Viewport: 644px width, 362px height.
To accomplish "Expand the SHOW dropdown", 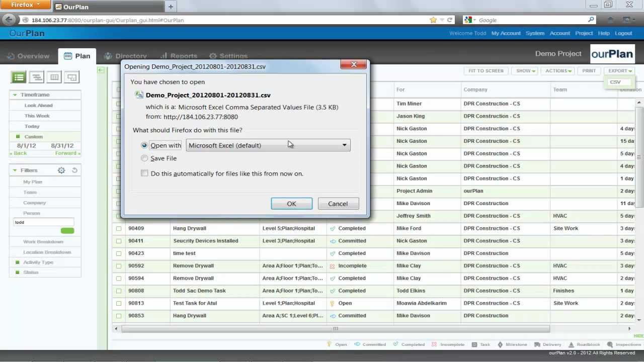I will pos(525,71).
